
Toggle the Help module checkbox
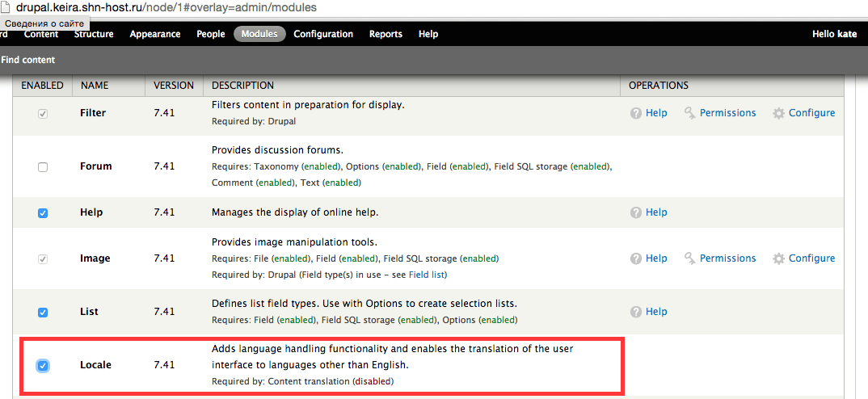[x=43, y=213]
